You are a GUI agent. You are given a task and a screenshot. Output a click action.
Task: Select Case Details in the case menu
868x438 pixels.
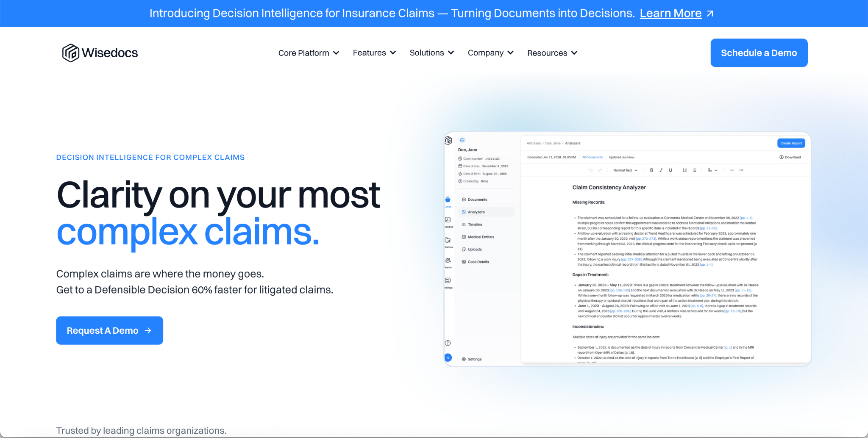476,262
